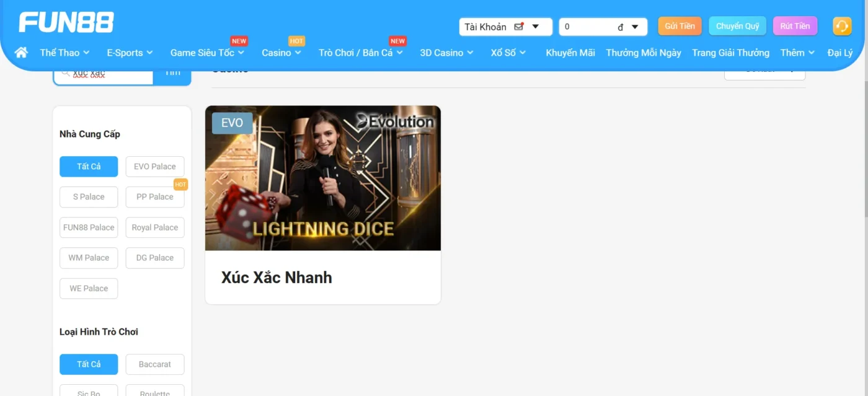Expand the Thể Thao menu
Image resolution: width=868 pixels, height=396 pixels.
[64, 53]
